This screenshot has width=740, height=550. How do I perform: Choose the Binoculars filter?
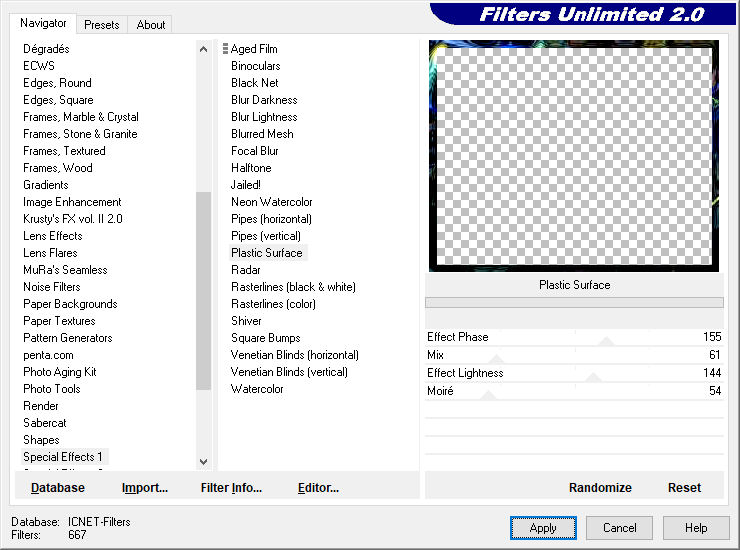(x=255, y=66)
